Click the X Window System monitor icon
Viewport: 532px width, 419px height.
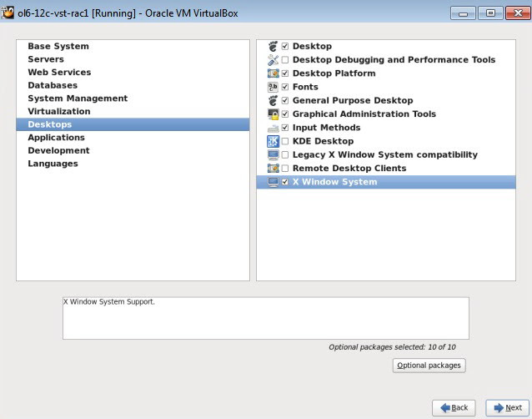click(x=273, y=182)
